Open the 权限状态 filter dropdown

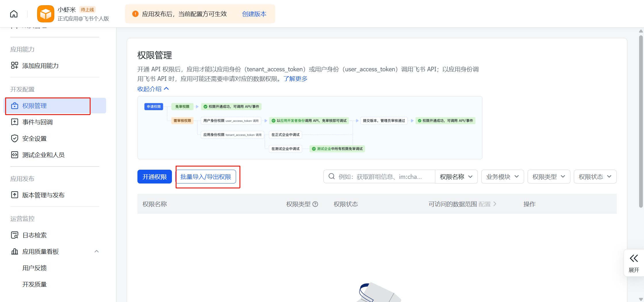click(595, 177)
